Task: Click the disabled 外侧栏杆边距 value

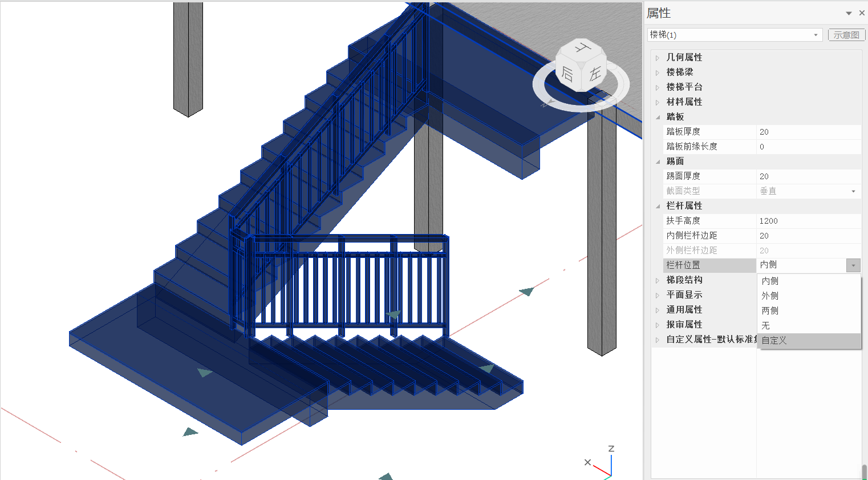Action: (809, 251)
